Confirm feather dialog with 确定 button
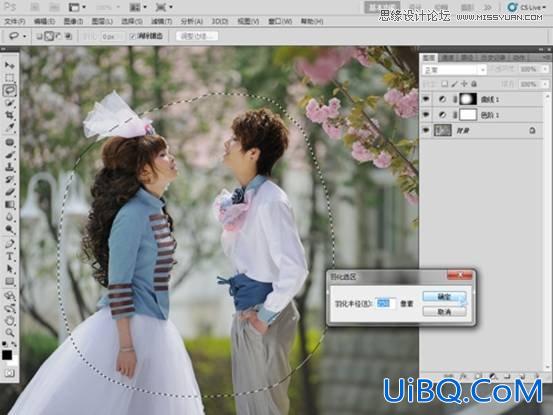This screenshot has width=553, height=415. pyautogui.click(x=444, y=297)
